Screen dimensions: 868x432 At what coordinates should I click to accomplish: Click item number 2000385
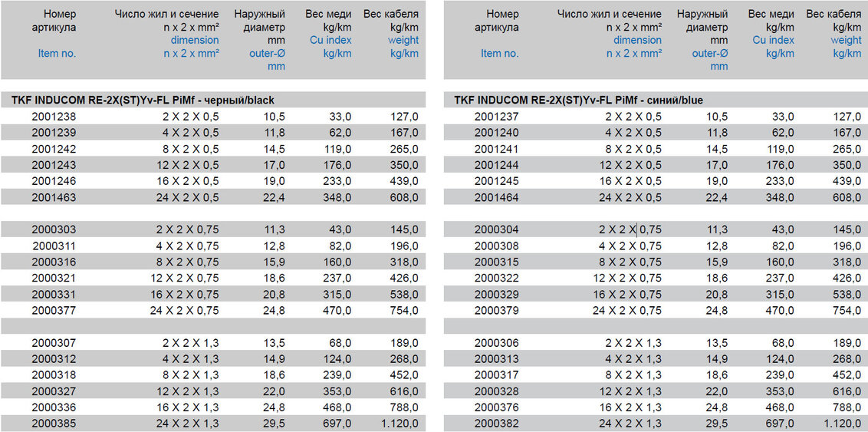coord(54,423)
